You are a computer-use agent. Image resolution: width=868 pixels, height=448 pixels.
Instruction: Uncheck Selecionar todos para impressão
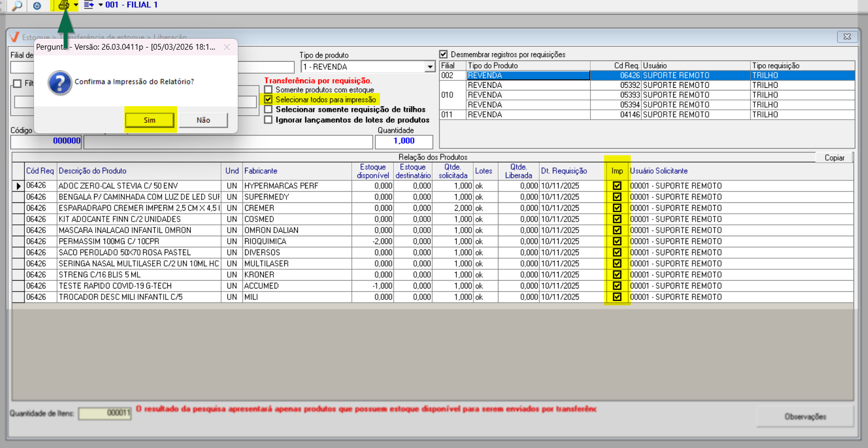268,99
